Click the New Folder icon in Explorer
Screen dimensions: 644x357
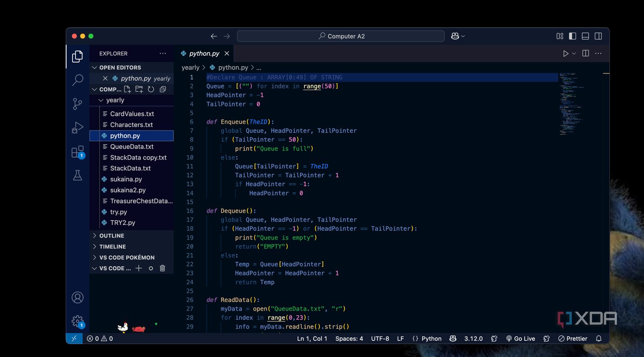[x=139, y=89]
